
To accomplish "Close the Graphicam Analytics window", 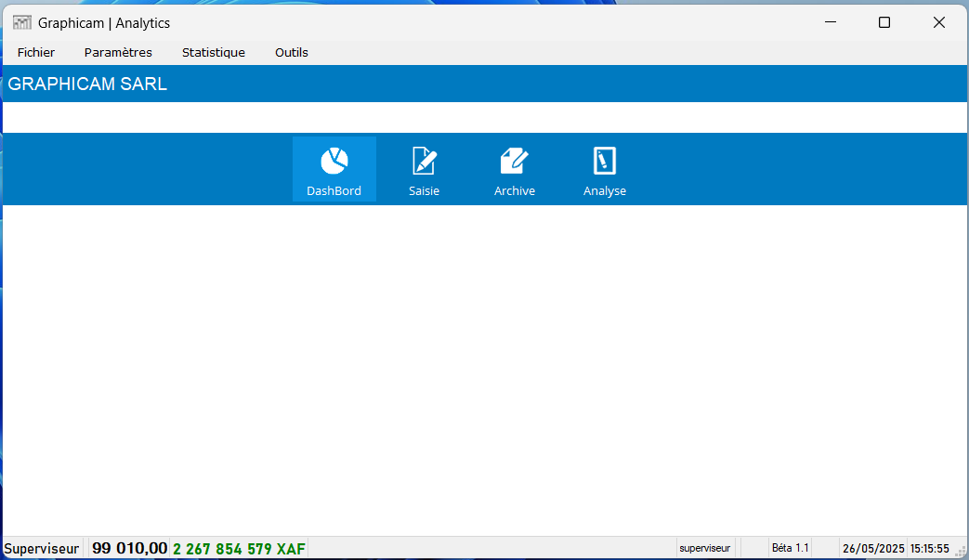I will pyautogui.click(x=939, y=22).
